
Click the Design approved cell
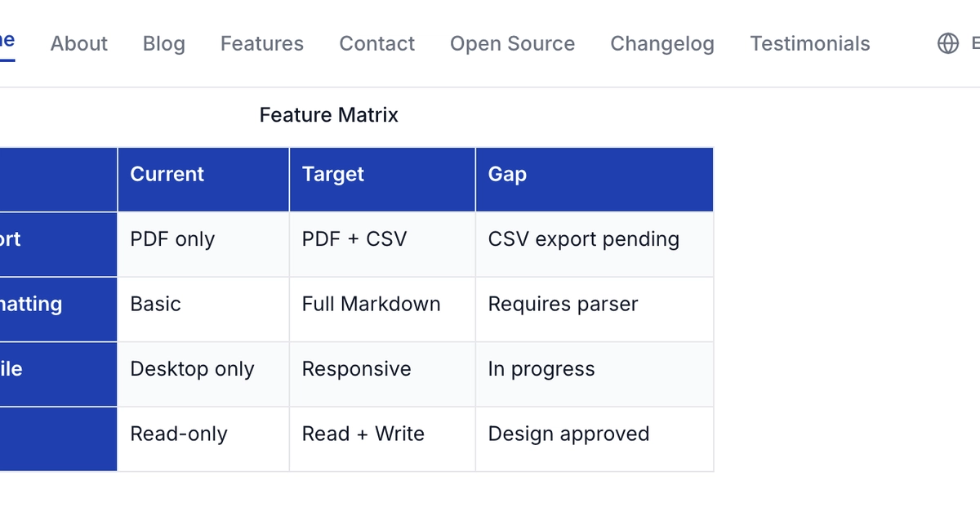pos(595,439)
